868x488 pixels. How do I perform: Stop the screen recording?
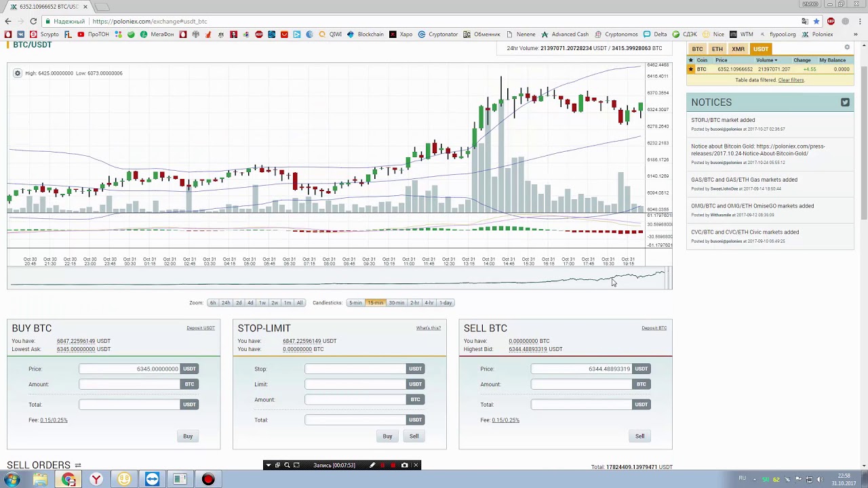(x=393, y=465)
